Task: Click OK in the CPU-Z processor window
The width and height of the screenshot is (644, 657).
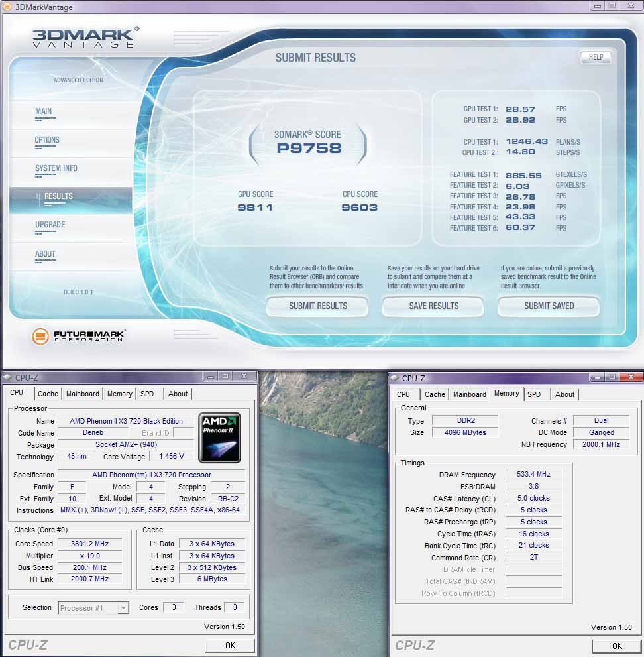Action: (x=230, y=645)
